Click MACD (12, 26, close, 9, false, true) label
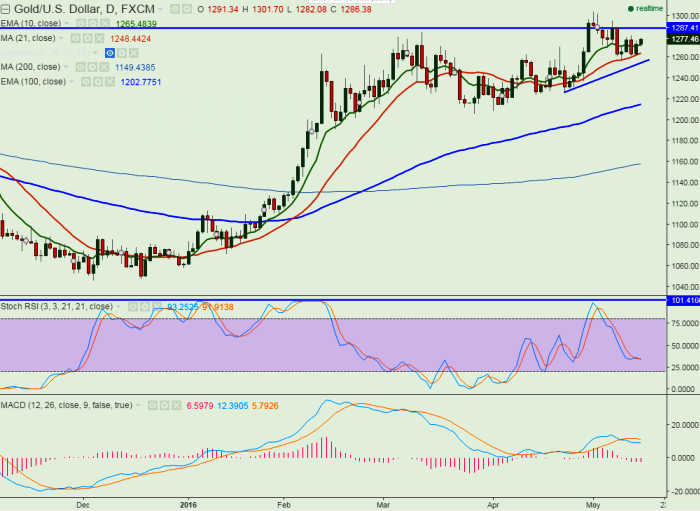The image size is (700, 511). point(67,406)
